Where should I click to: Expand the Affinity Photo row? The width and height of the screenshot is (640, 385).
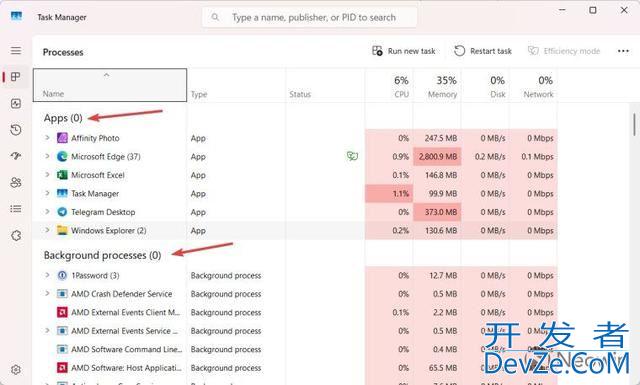click(47, 138)
